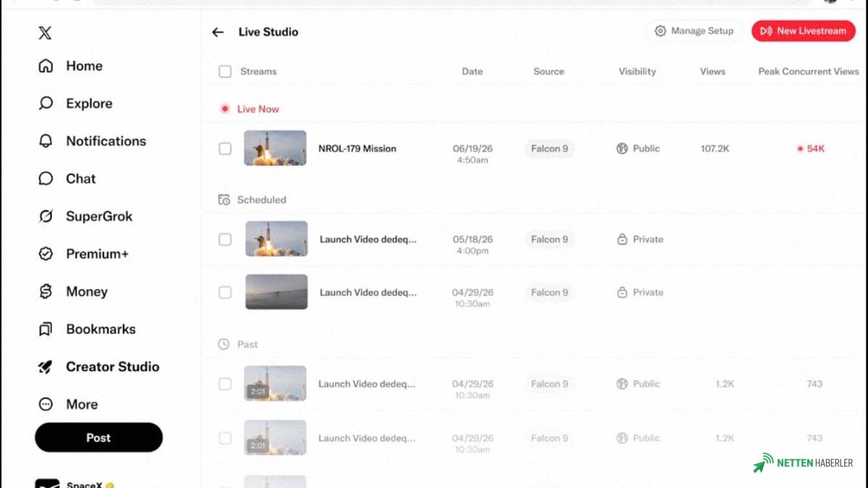This screenshot has height=488, width=868.
Task: Click the Streams column header
Action: [258, 72]
